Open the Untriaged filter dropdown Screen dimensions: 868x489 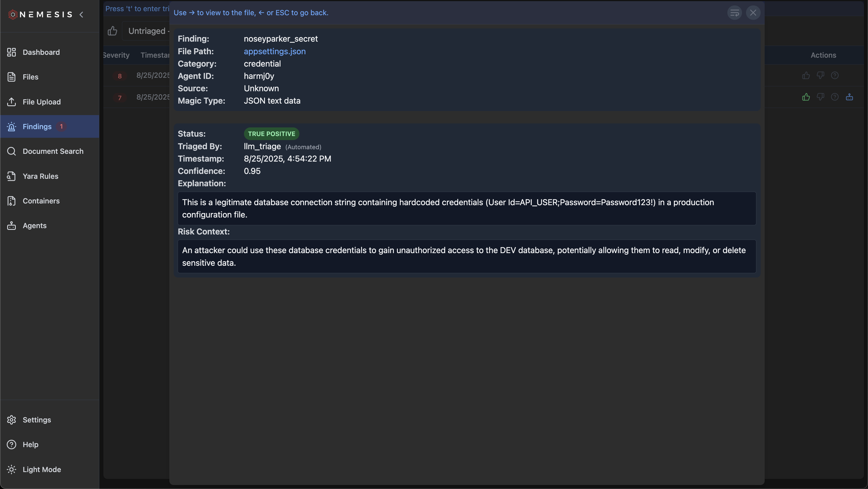(x=148, y=31)
